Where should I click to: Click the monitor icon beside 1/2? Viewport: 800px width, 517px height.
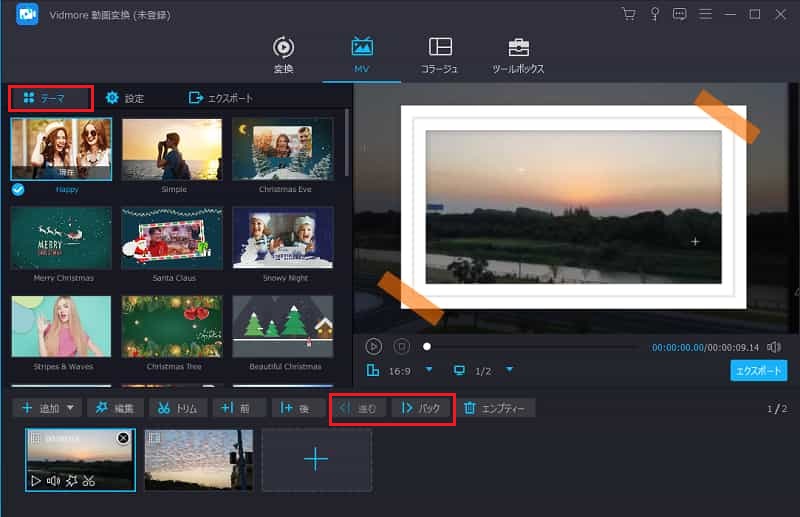pyautogui.click(x=459, y=370)
